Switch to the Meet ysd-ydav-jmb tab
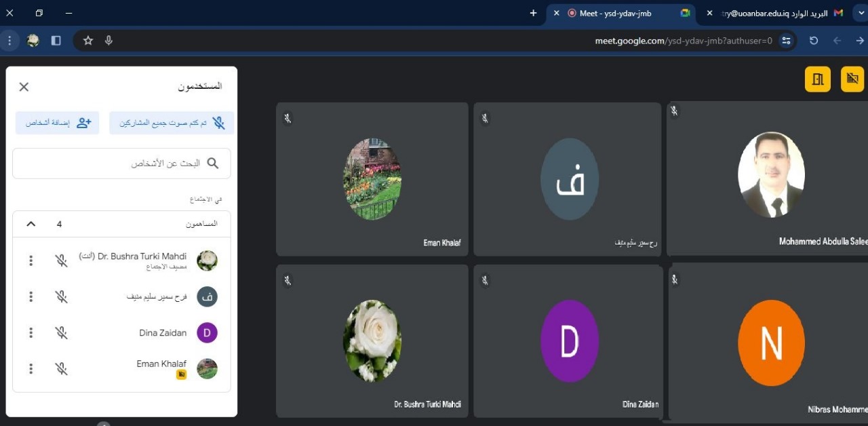Viewport: 868px width, 426px height. 620,13
